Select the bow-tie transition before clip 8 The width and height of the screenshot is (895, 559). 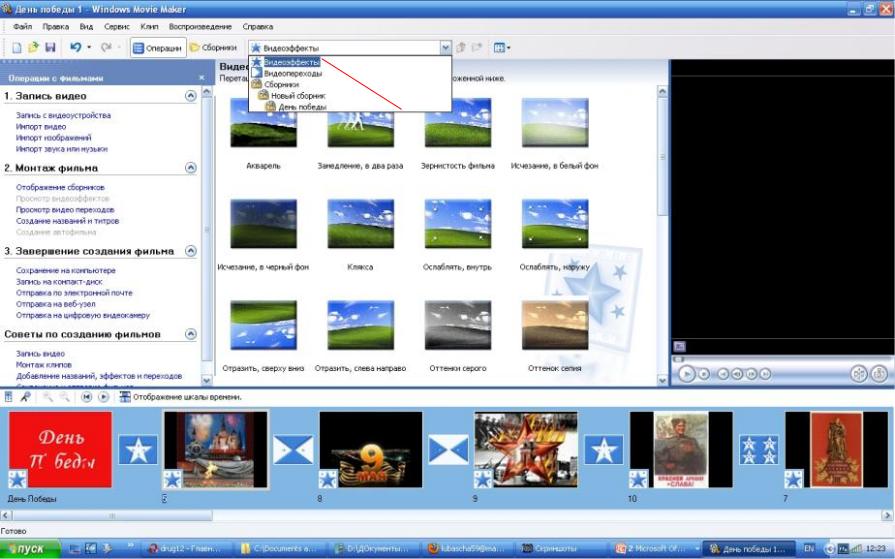click(293, 449)
